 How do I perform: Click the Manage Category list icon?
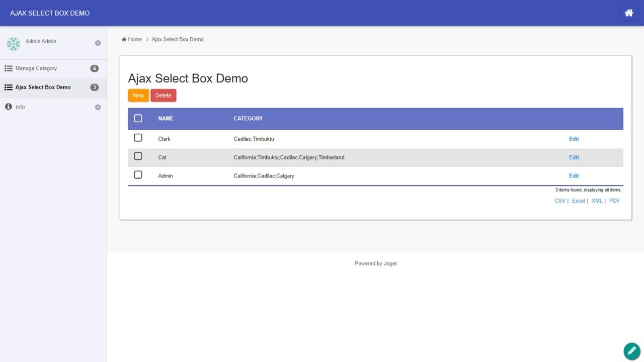9,68
